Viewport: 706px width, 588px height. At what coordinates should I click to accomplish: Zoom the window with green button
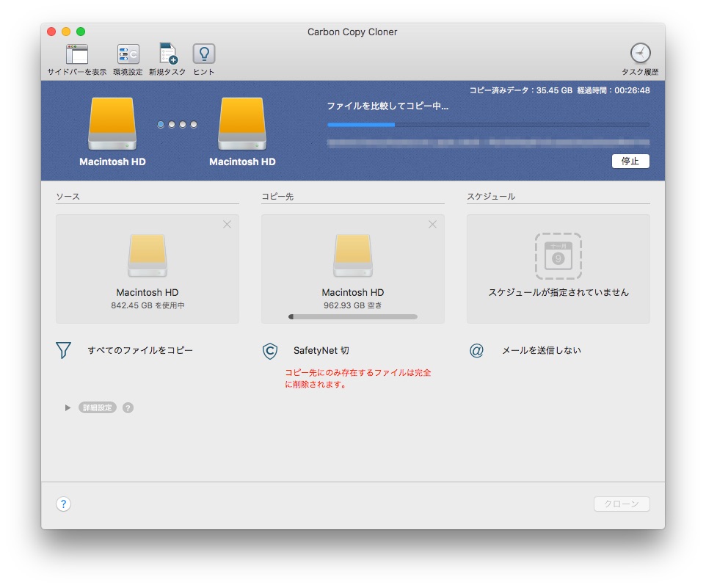(x=81, y=32)
